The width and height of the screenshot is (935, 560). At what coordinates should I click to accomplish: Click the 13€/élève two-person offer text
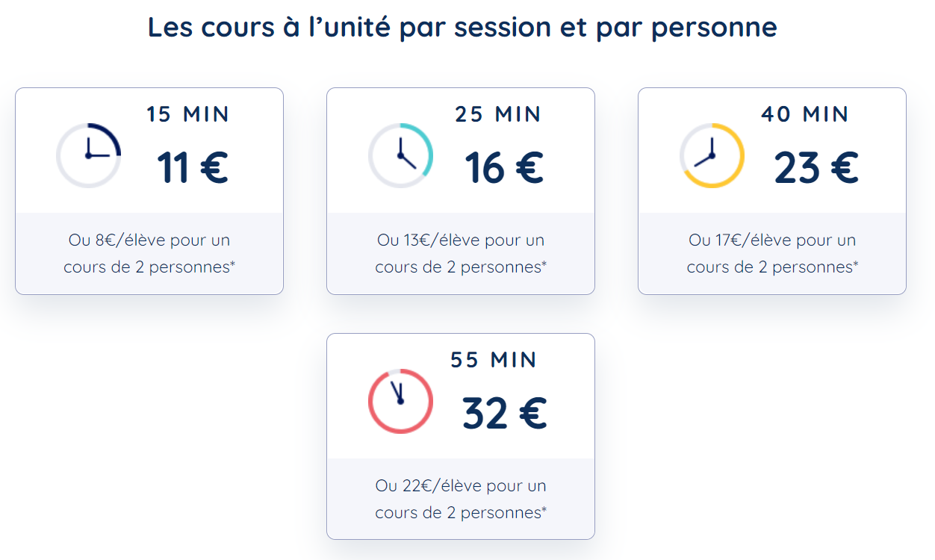[461, 253]
